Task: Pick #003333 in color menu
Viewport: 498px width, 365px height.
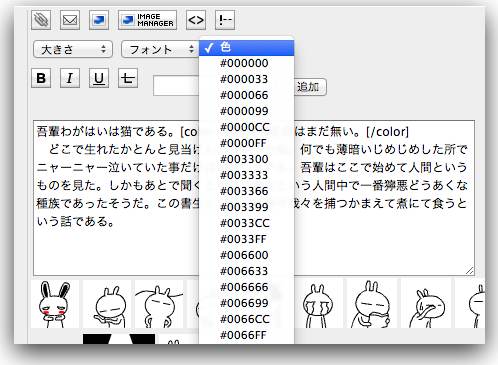Action: (247, 175)
